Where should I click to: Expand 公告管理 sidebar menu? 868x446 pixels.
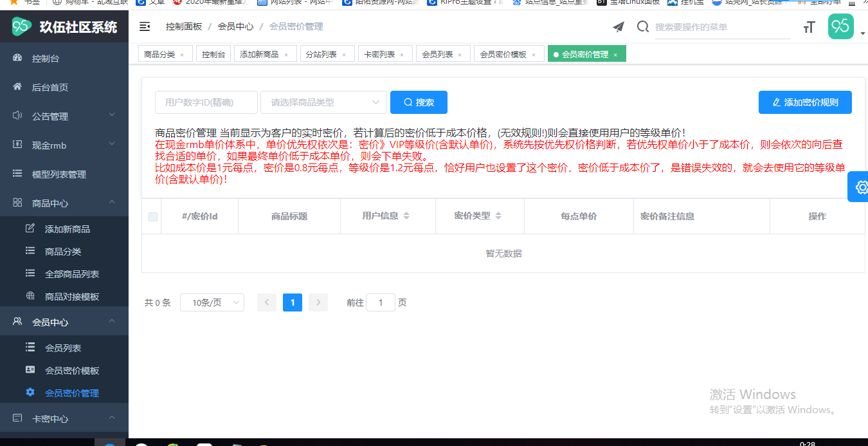(x=64, y=116)
